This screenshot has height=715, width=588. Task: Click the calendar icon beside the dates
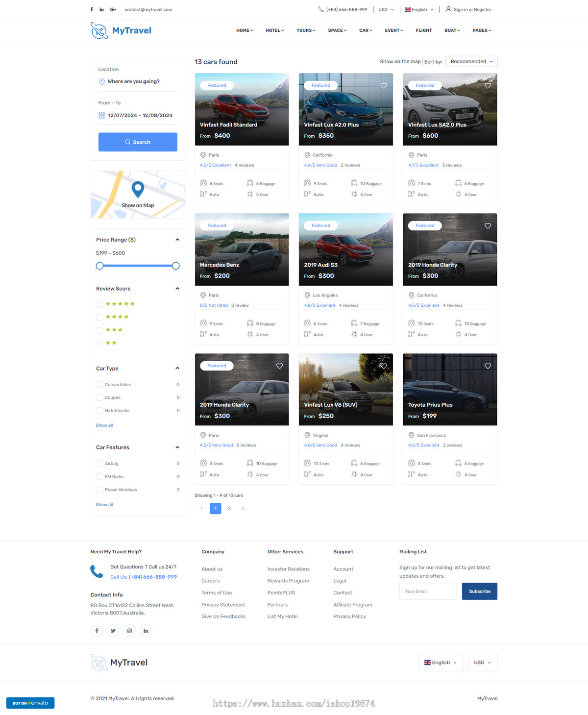click(102, 116)
